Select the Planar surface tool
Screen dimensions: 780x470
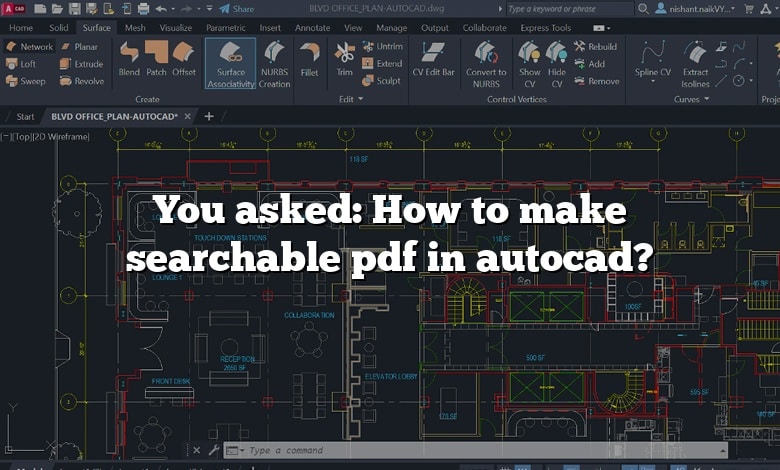[80, 47]
